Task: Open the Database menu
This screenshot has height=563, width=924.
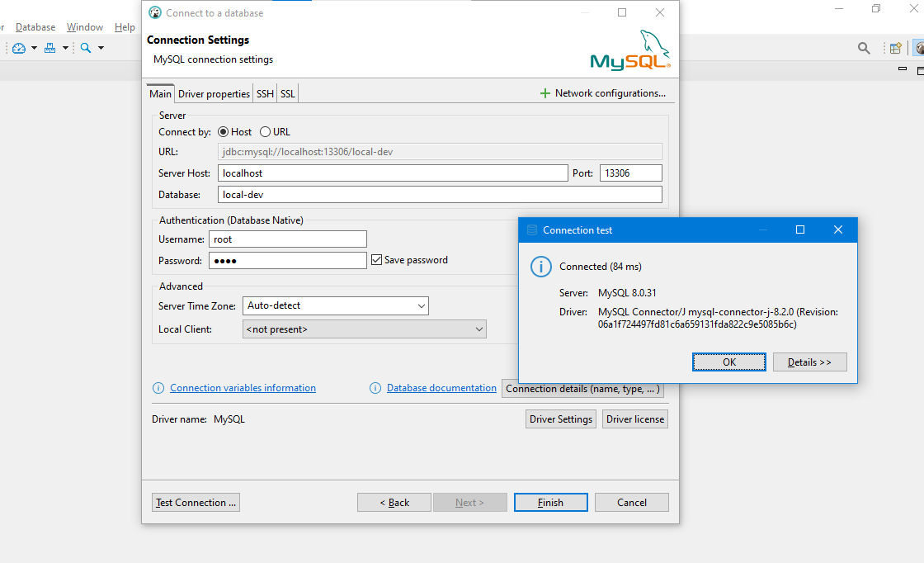Action: click(x=35, y=27)
